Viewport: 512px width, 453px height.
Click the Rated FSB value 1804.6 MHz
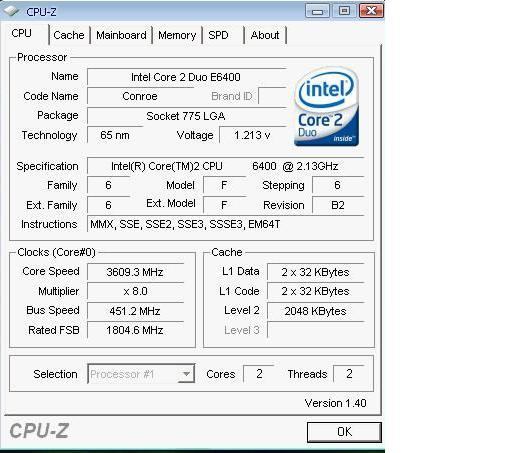pyautogui.click(x=135, y=330)
